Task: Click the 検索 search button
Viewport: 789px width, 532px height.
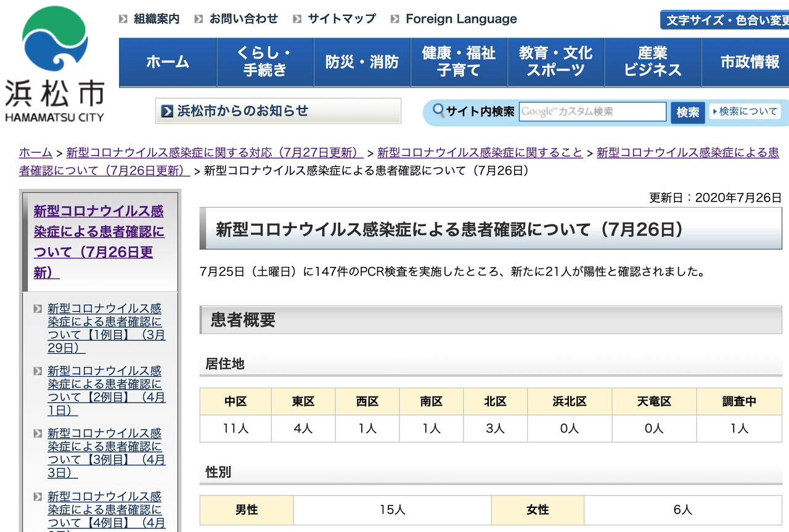Action: coord(688,112)
